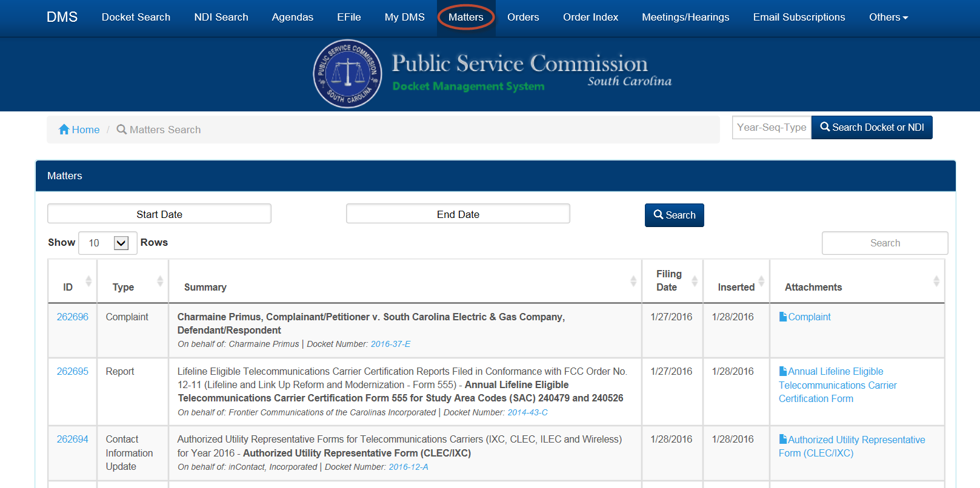Open the Annual Lifeline Eligible attachment file icon
Image resolution: width=980 pixels, height=488 pixels.
[x=782, y=371]
